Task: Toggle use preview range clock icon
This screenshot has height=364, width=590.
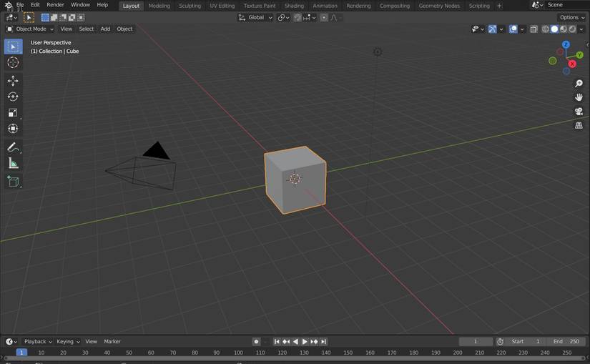Action: [x=500, y=341]
